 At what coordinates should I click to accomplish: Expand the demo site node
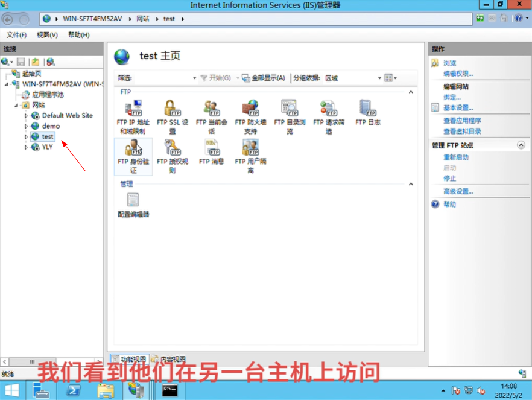tap(26, 126)
